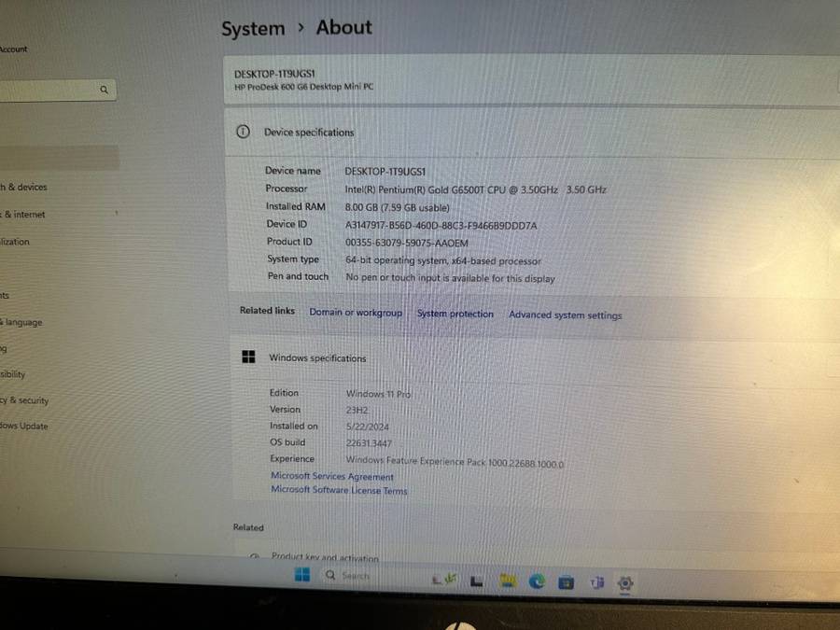Click the Windows Start button in taskbar
Screen dimensions: 840x630
click(x=302, y=575)
